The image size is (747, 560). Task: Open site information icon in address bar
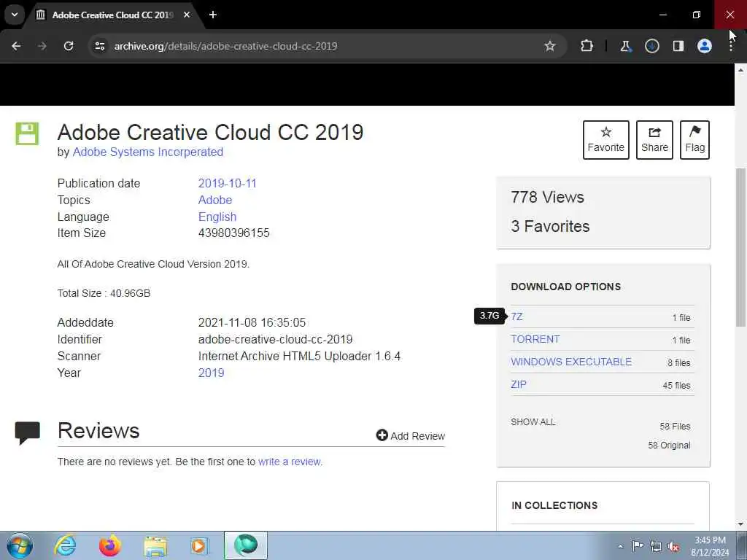99,46
